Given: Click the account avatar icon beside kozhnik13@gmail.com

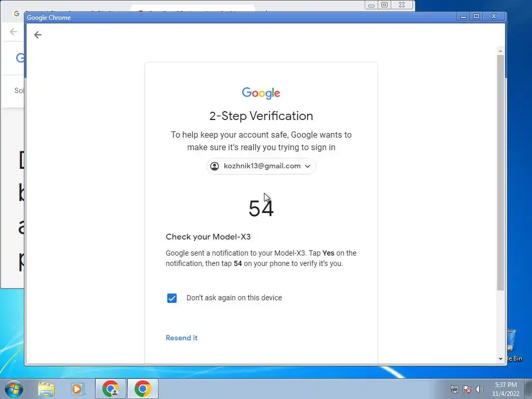Looking at the screenshot, I should pos(215,166).
